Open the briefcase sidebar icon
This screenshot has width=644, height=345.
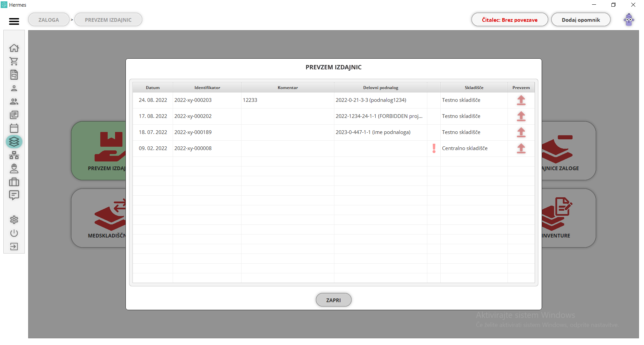[14, 182]
